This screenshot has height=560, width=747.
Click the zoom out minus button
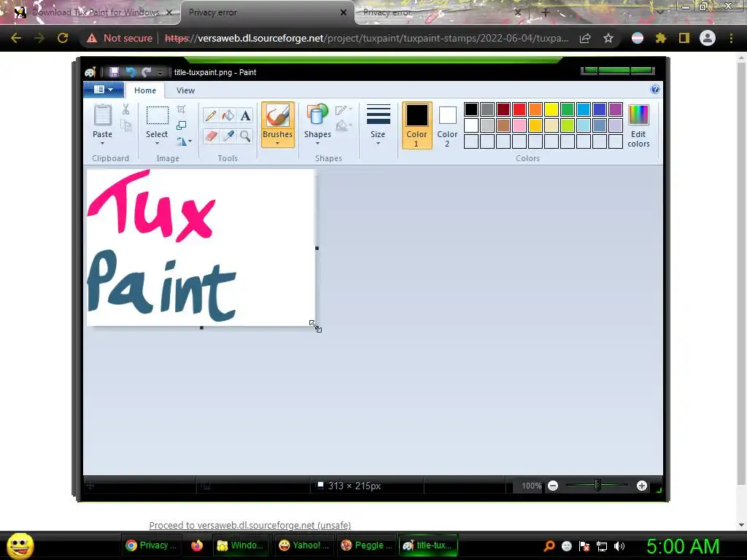[x=553, y=486]
